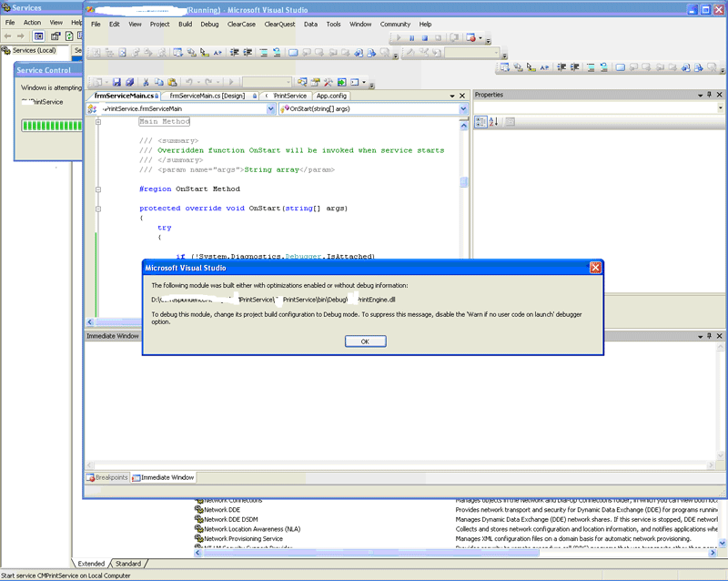Click the Save icon in toolbar

pos(116,82)
